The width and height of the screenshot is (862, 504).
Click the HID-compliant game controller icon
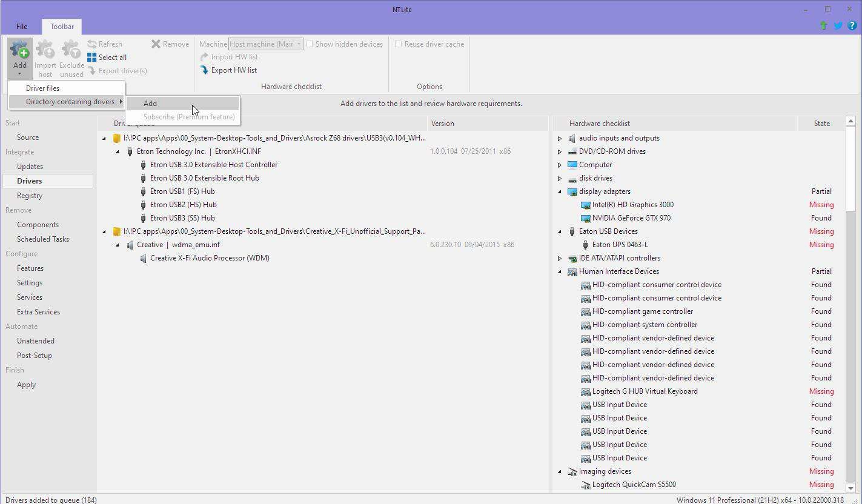[x=585, y=311]
